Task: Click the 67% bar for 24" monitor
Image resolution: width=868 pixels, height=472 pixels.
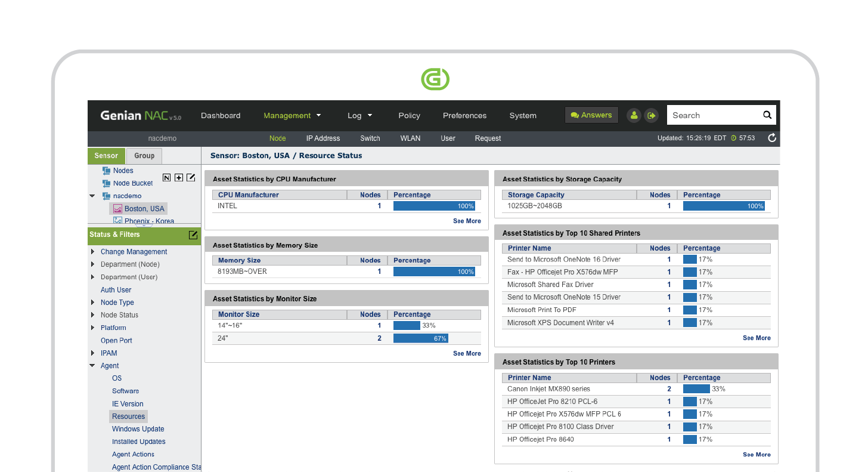Action: tap(420, 338)
